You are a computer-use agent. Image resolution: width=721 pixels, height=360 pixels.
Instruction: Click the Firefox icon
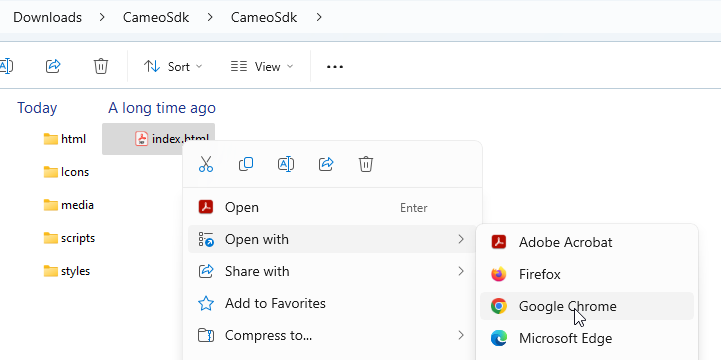tap(498, 274)
